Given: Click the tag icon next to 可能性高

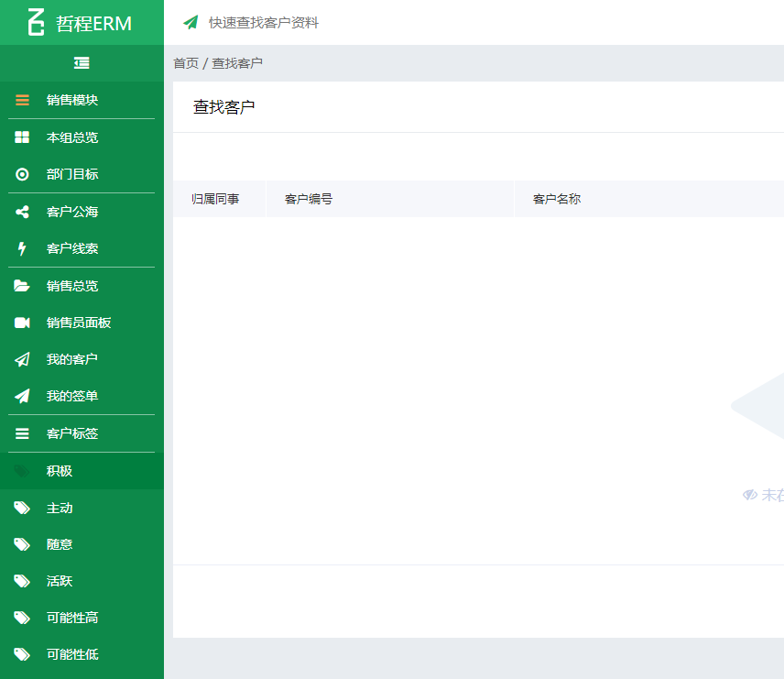Looking at the screenshot, I should point(22,618).
